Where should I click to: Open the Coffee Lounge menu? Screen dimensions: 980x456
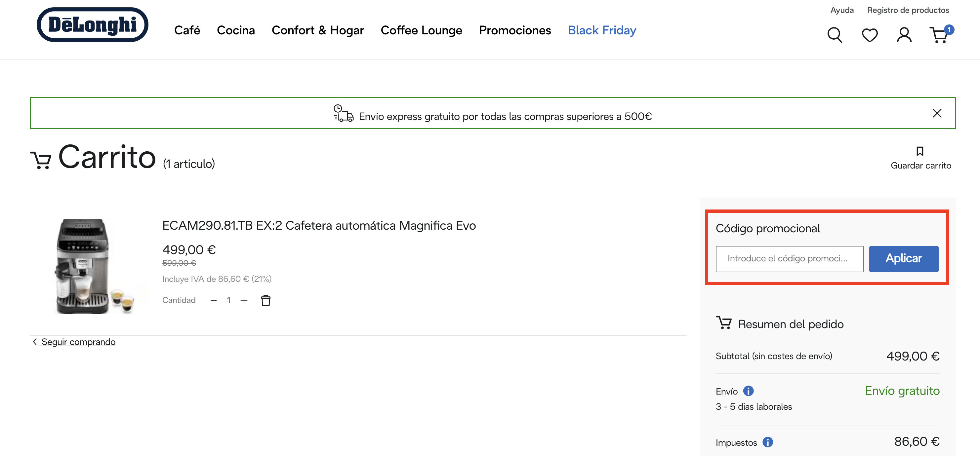coord(422,30)
